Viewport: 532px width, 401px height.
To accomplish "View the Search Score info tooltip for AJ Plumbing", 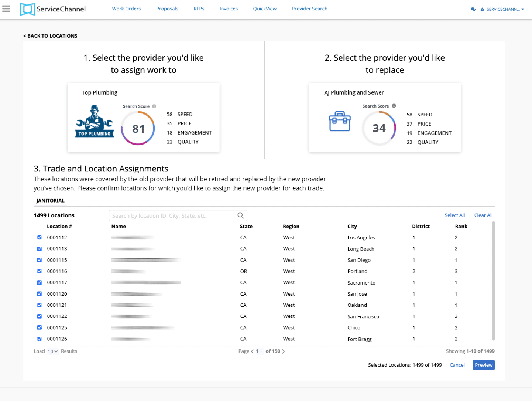I will [x=394, y=106].
